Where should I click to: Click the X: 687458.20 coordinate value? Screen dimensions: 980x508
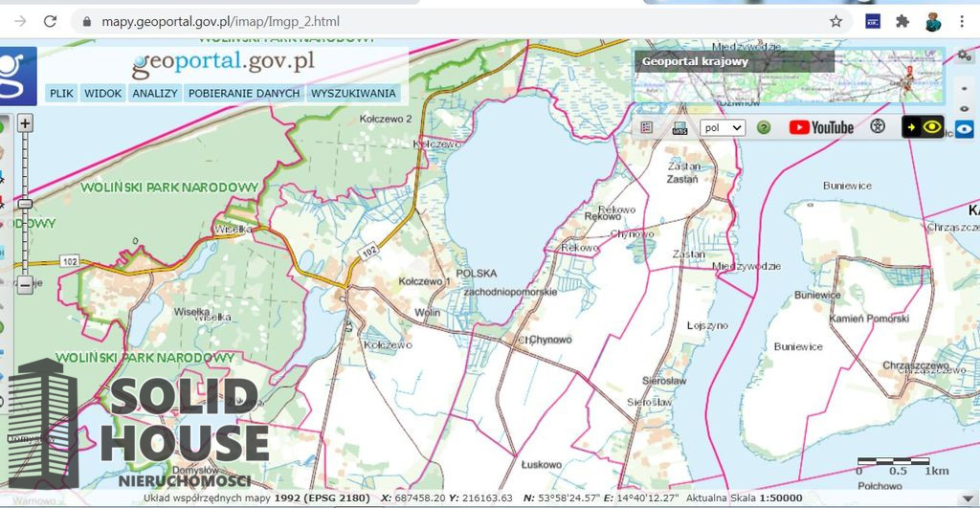click(x=413, y=498)
